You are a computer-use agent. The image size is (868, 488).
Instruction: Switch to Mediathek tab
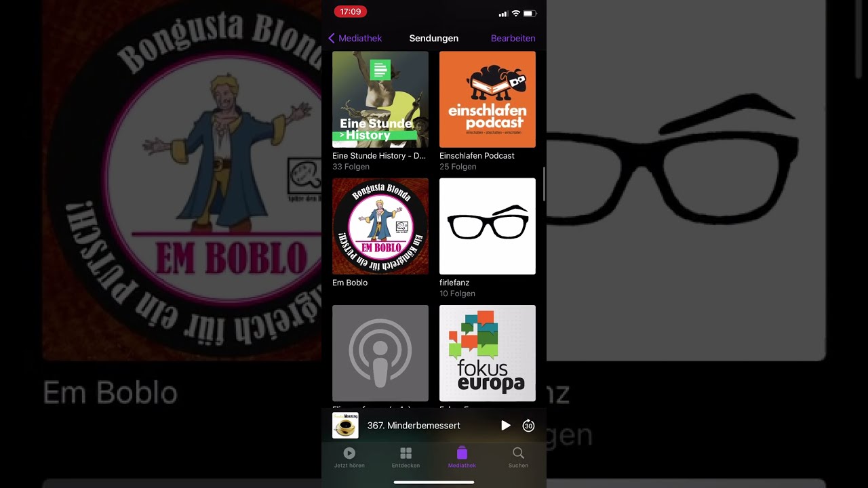pyautogui.click(x=462, y=457)
